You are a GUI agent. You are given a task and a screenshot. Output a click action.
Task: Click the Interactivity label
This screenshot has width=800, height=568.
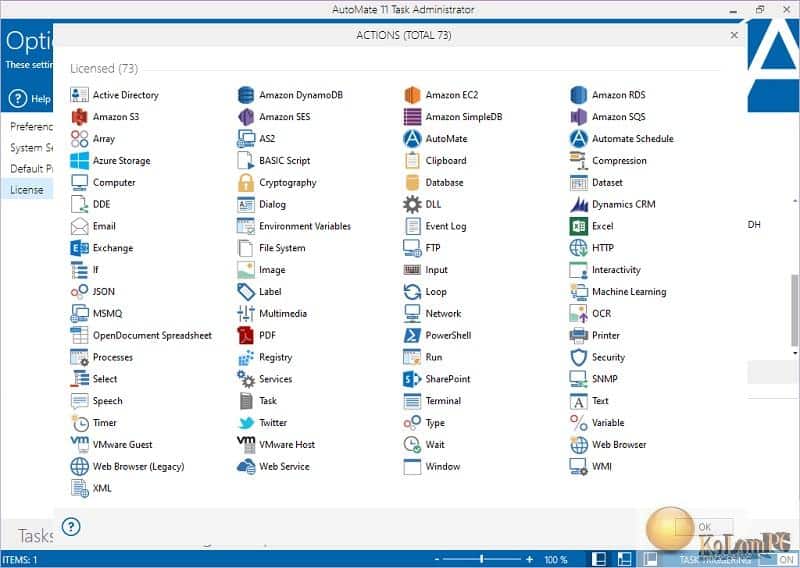616,270
